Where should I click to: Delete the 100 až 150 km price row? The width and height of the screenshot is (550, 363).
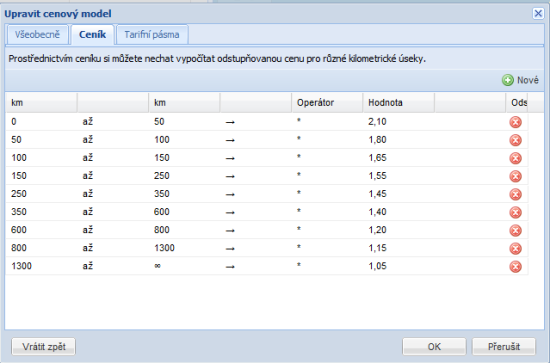pyautogui.click(x=515, y=158)
